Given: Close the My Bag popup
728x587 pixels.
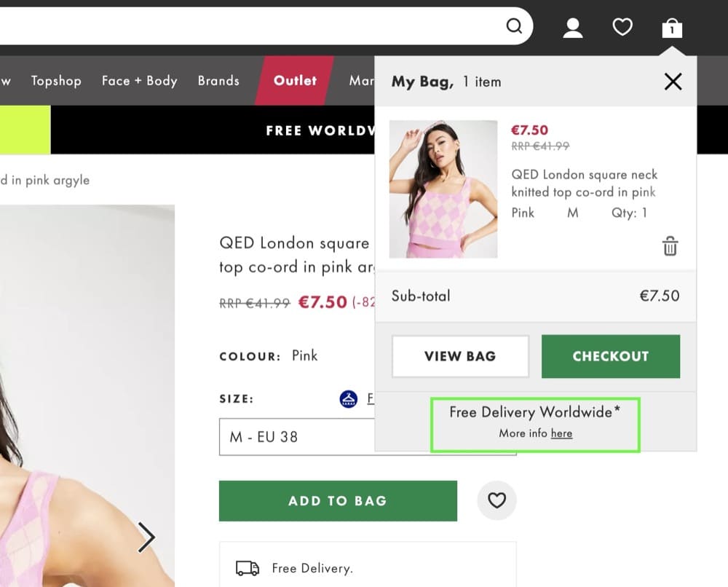Looking at the screenshot, I should (x=673, y=82).
